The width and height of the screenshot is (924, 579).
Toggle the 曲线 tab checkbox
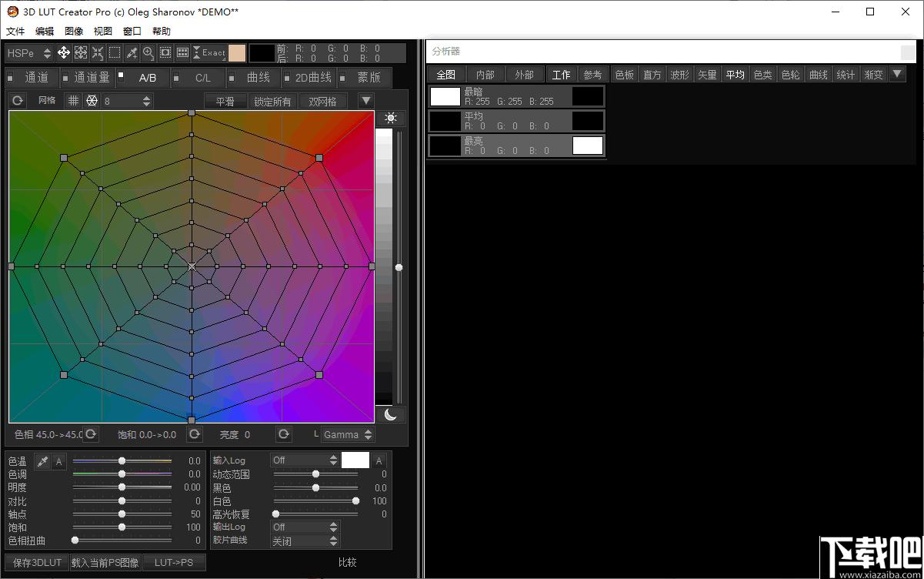pyautogui.click(x=232, y=77)
